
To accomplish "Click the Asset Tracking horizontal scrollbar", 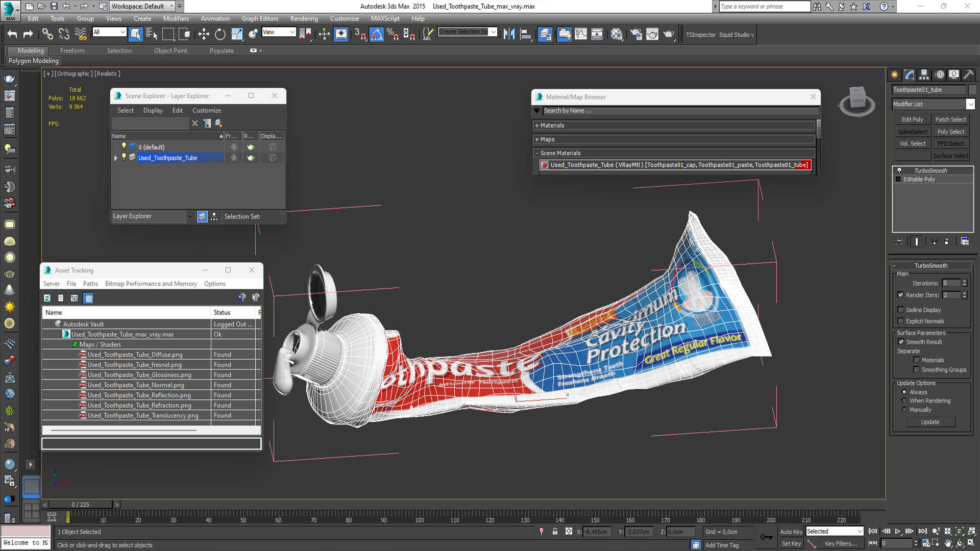I will coord(124,430).
